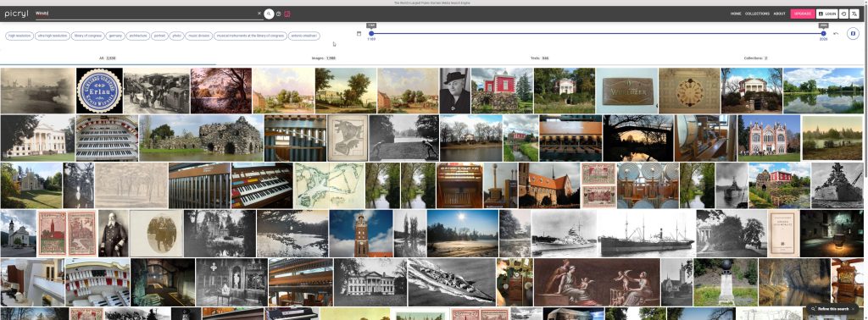The image size is (868, 320).
Task: Open the blue Erlau seal thumbnail
Action: [100, 91]
